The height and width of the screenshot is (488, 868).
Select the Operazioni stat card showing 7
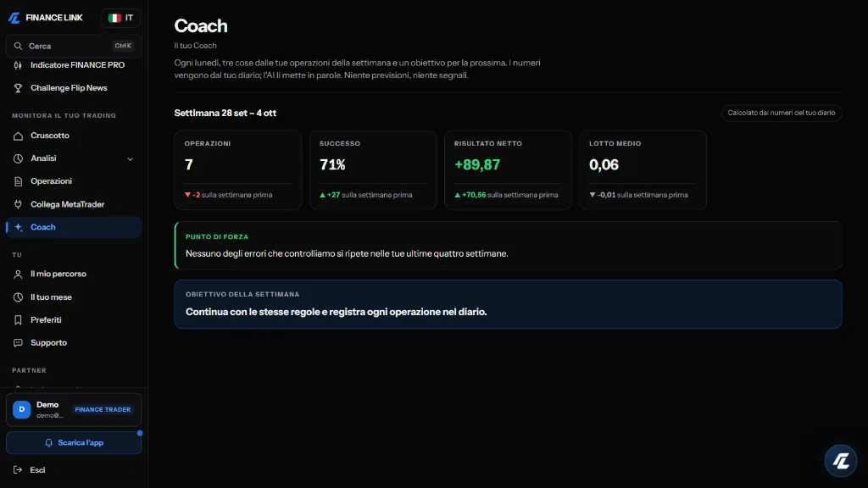[x=238, y=169]
